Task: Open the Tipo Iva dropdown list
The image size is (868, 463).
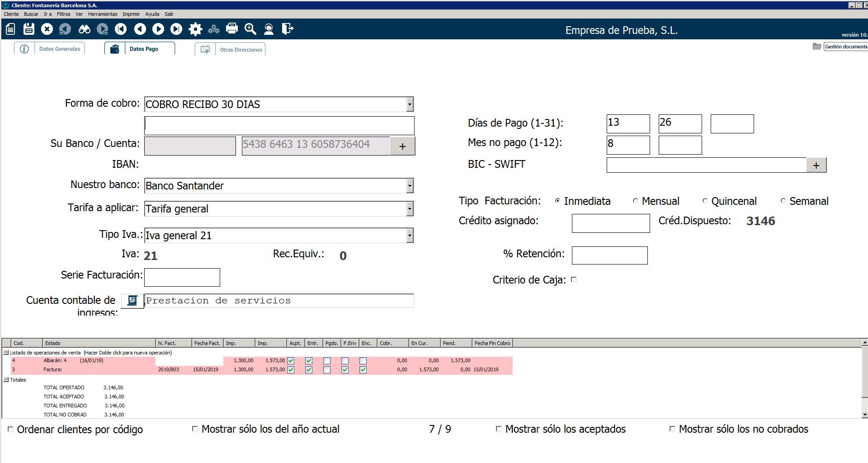Action: pos(410,236)
